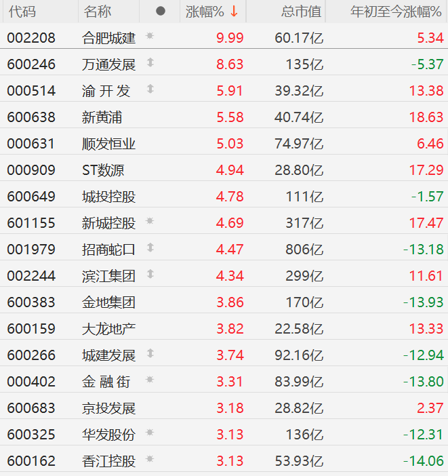Click year-to-date value -13.93 of 金地集团

pyautogui.click(x=424, y=302)
